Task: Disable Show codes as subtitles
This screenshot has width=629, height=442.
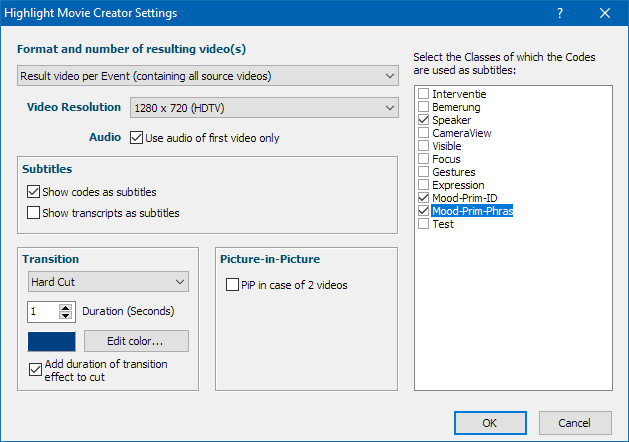Action: click(x=34, y=192)
